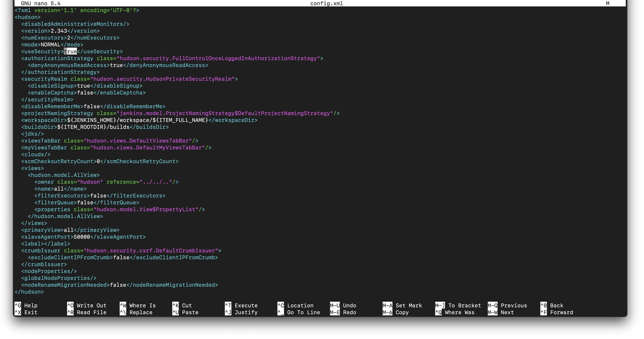The image size is (644, 339).
Task: Click true value in disableSignup tag
Action: pos(84,86)
